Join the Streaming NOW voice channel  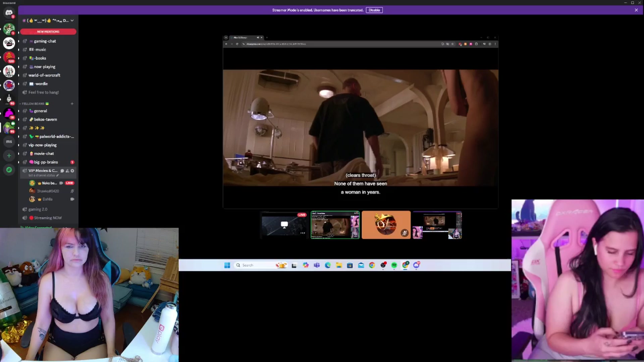[48, 218]
